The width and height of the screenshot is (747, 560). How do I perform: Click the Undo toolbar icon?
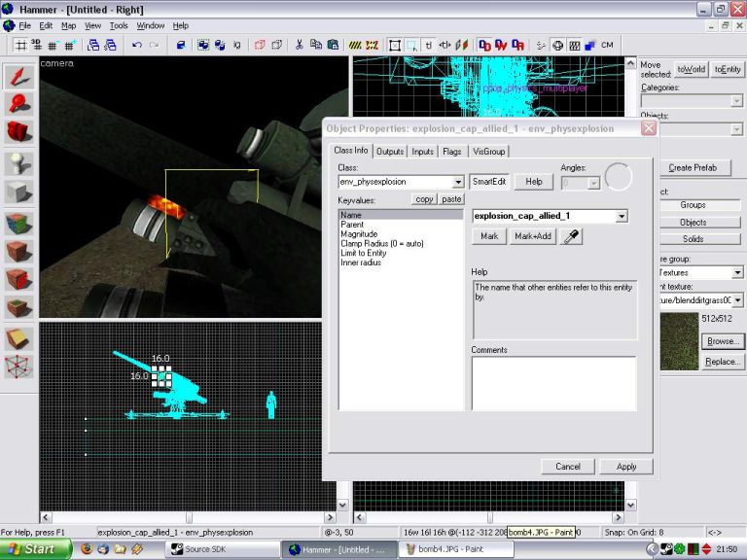tap(137, 46)
